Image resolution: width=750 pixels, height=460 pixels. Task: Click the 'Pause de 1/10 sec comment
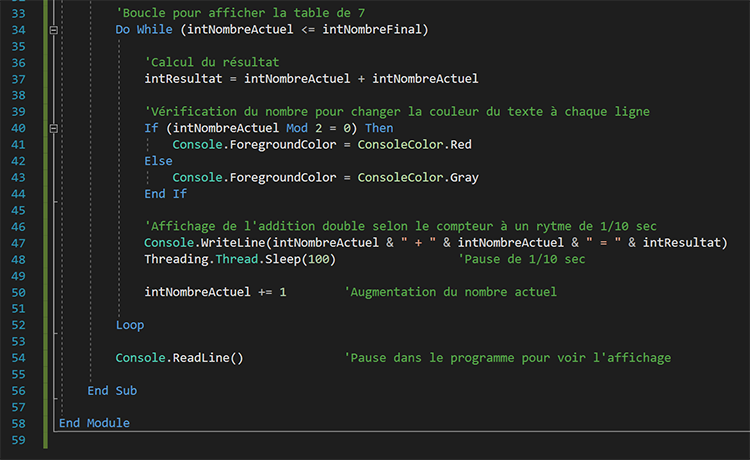tap(521, 259)
